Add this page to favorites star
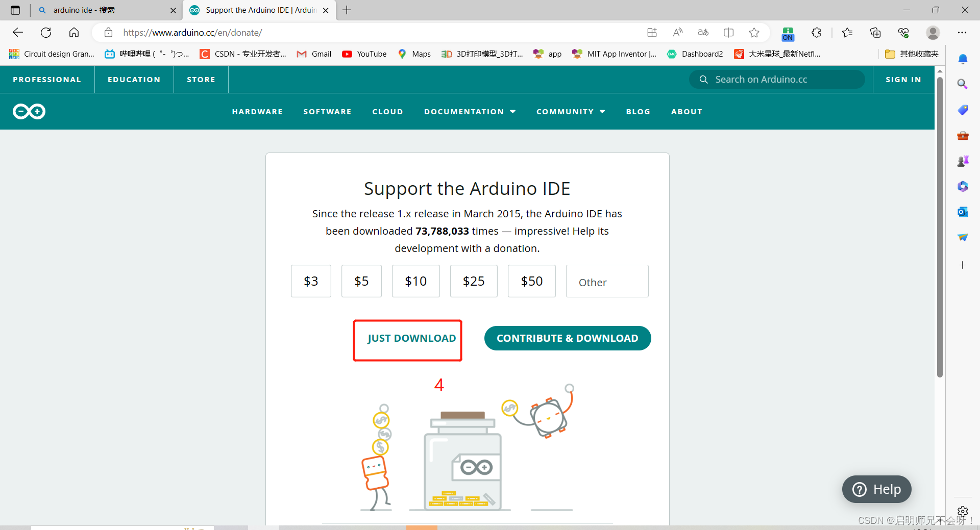This screenshot has width=980, height=530. (x=754, y=33)
